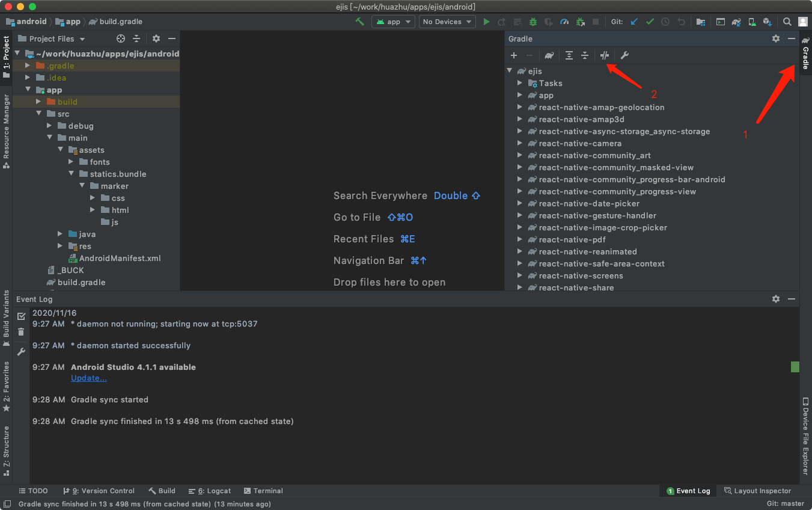812x510 pixels.
Task: Toggle Gradle offline mode
Action: pyautogui.click(x=605, y=55)
